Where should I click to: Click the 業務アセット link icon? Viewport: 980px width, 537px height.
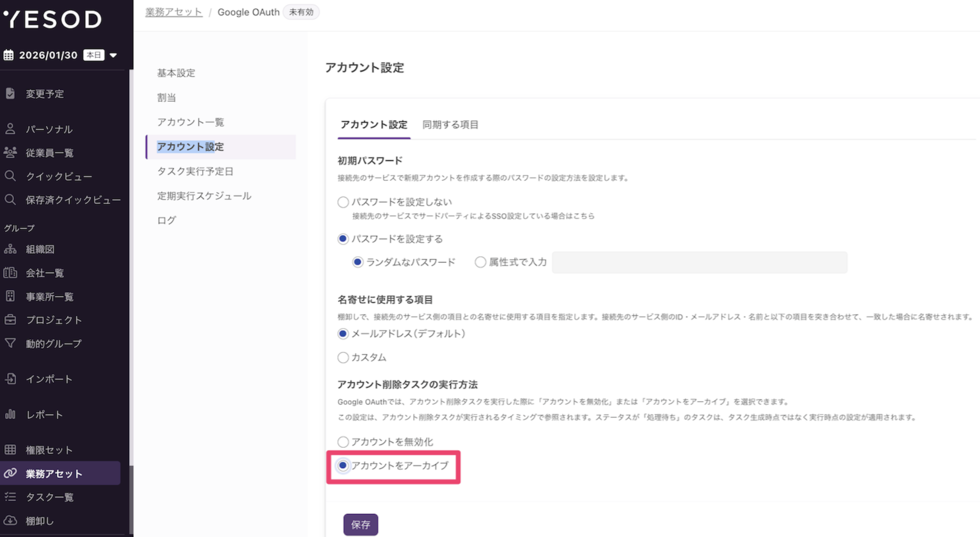click(10, 473)
